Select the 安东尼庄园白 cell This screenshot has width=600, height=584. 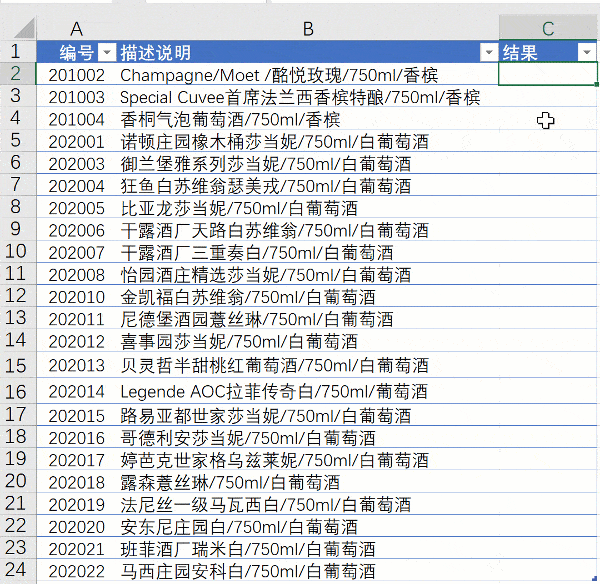point(308,526)
